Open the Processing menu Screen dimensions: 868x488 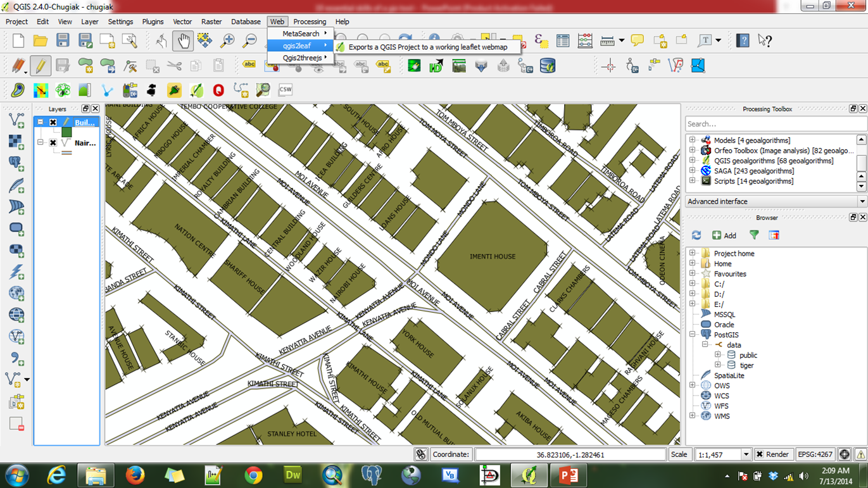coord(310,22)
